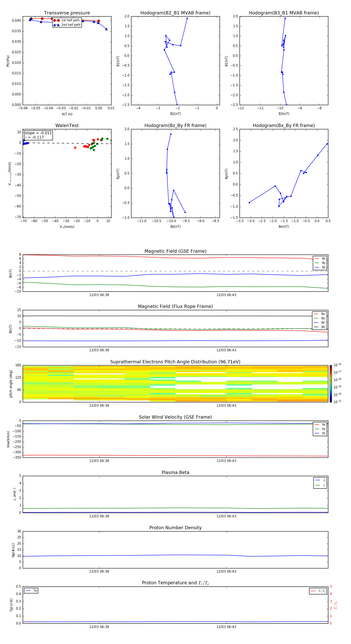Click the Plasma Beta legend box
The image size is (351, 644).
(x=320, y=483)
